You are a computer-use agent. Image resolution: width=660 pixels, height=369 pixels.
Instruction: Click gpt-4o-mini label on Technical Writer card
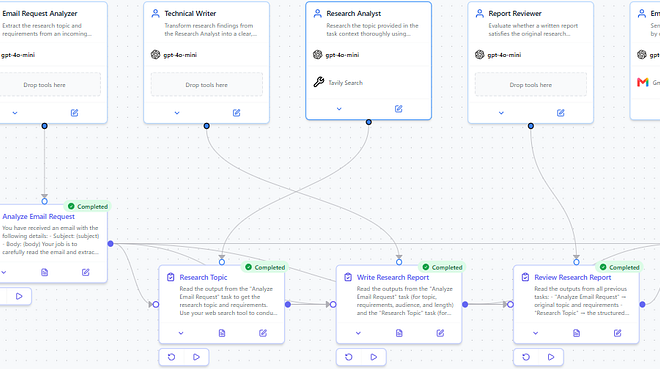point(180,55)
